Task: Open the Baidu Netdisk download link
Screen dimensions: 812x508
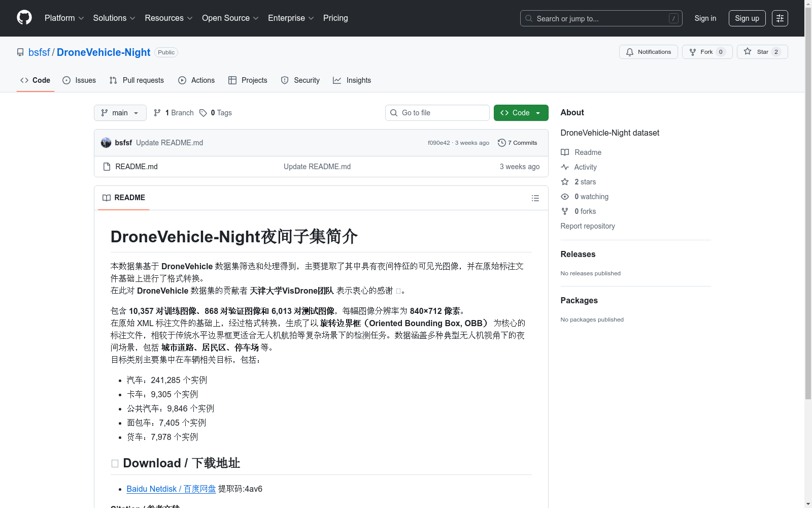Action: pyautogui.click(x=171, y=489)
